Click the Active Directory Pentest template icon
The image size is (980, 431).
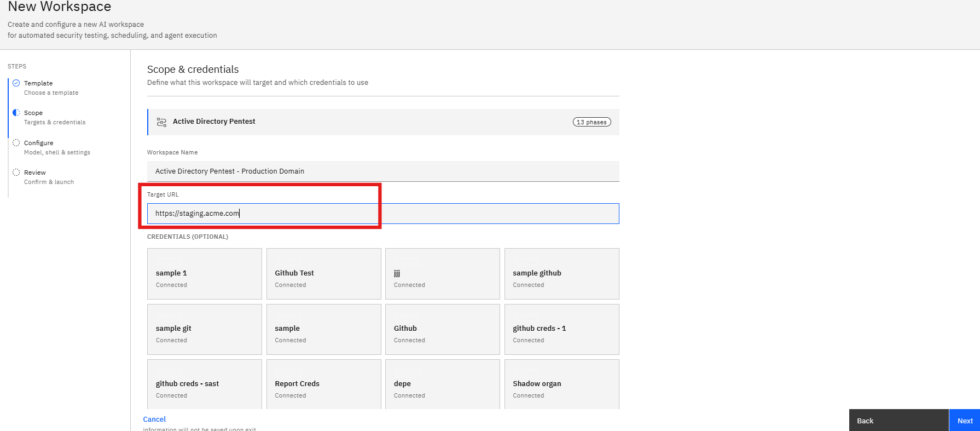[161, 122]
